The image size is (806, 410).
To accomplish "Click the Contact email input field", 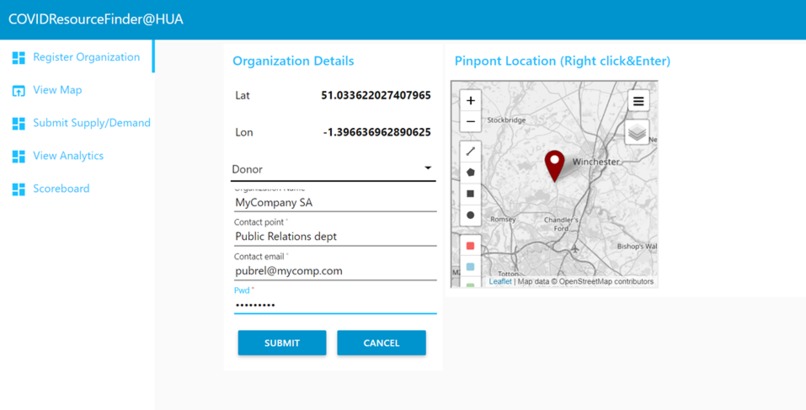I will (x=335, y=271).
